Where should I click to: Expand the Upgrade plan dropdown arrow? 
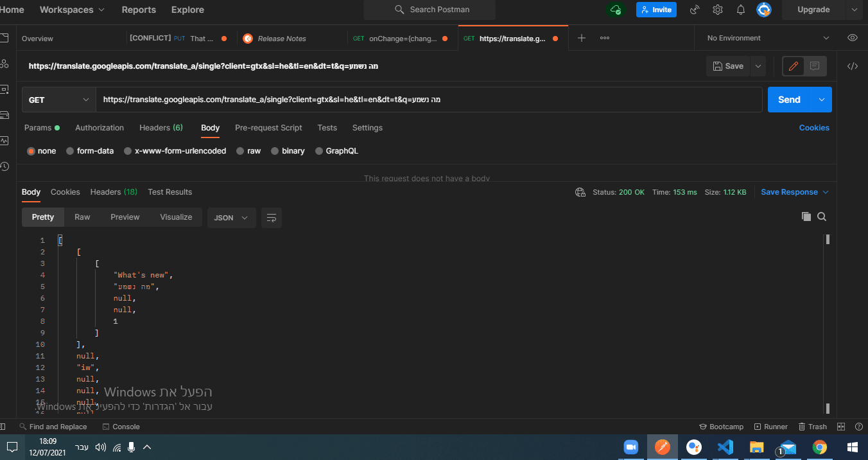click(x=854, y=10)
